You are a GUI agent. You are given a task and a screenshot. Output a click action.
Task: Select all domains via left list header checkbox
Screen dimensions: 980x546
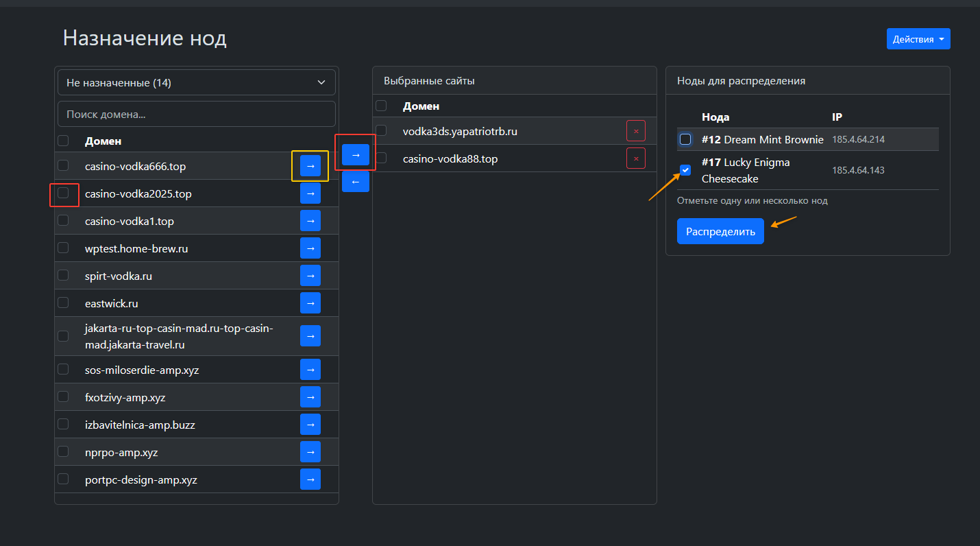tap(63, 141)
